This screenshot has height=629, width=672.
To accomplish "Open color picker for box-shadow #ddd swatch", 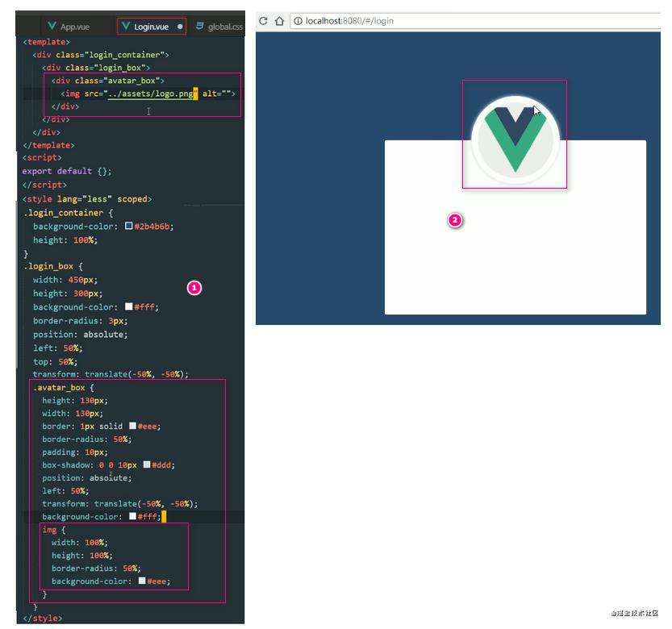I will pos(147,464).
